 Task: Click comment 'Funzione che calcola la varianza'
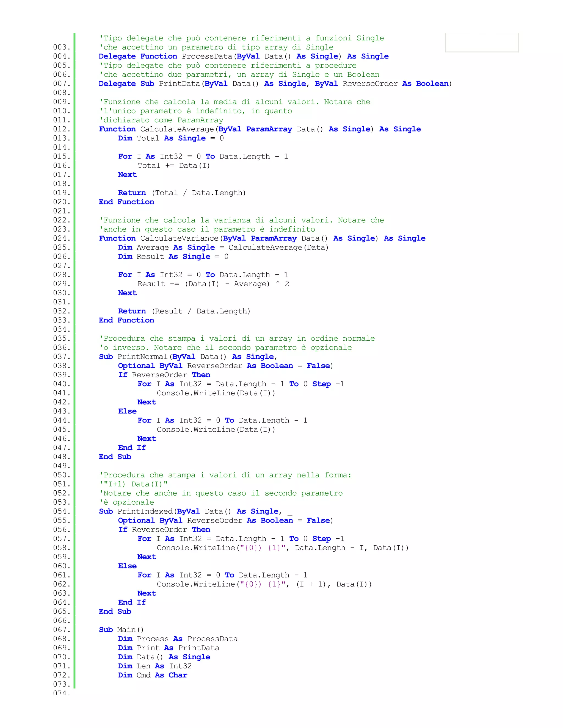click(241, 220)
